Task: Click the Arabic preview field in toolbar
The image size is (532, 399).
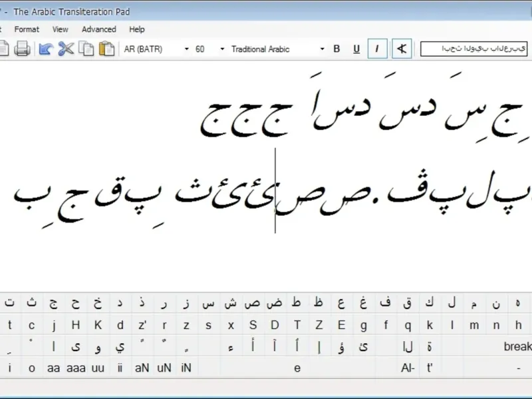Action: (474, 49)
